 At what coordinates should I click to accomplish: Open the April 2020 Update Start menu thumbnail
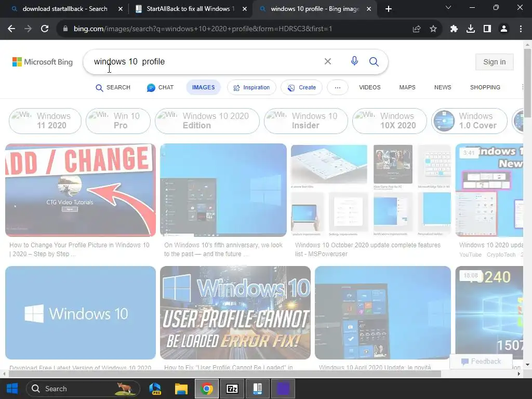tap(383, 313)
